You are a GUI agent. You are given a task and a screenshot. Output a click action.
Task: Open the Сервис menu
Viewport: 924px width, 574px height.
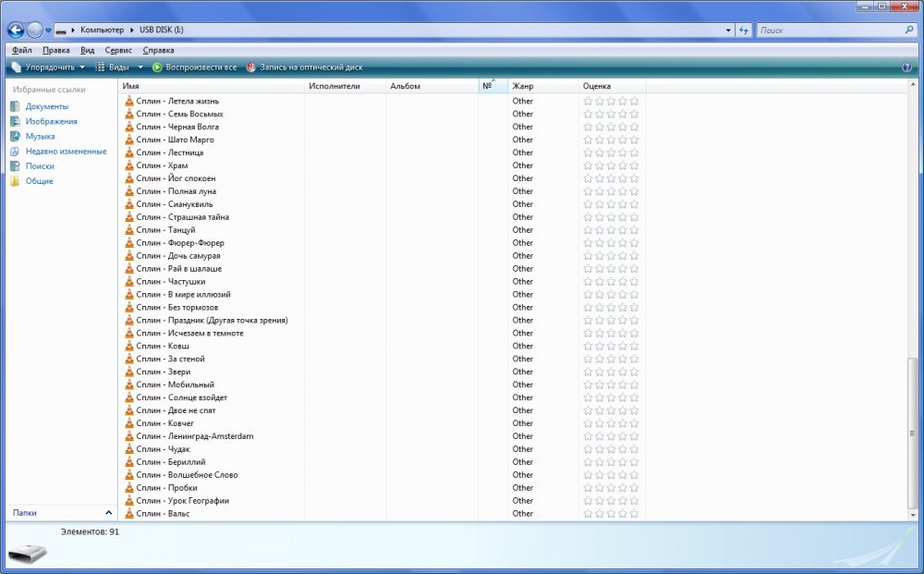point(118,50)
